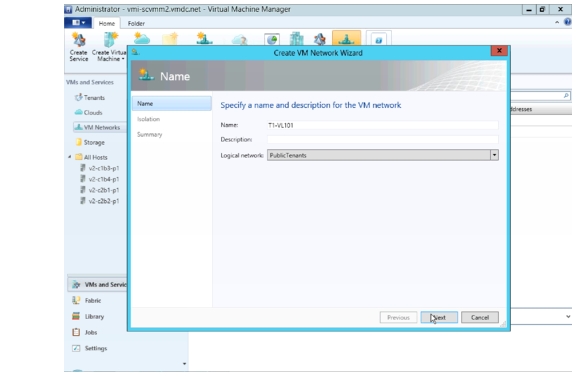This screenshot has width=576, height=376.
Task: Select the Name wizard step
Action: pos(172,104)
